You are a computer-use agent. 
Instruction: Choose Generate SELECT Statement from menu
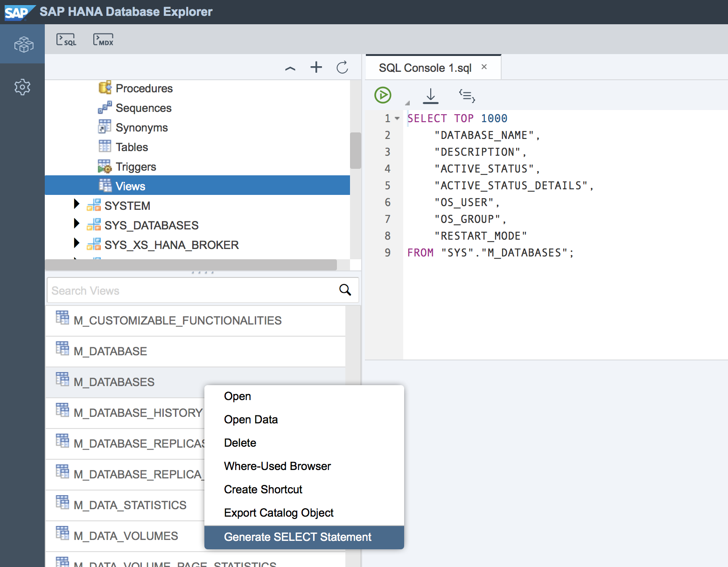297,537
